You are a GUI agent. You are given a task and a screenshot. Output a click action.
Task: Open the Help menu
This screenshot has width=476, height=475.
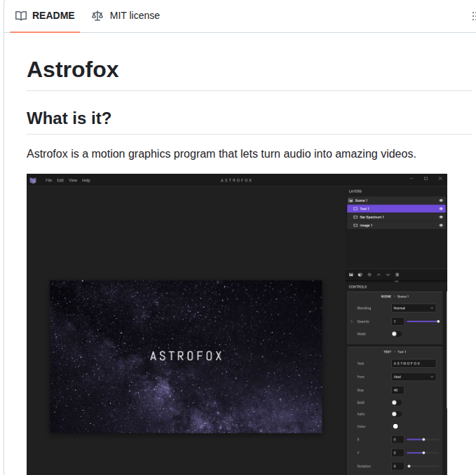[86, 181]
